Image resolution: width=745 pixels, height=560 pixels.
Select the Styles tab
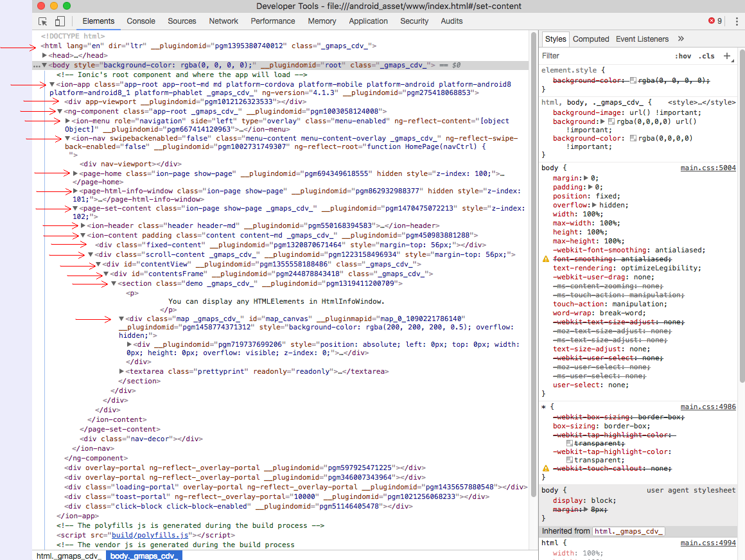[556, 39]
